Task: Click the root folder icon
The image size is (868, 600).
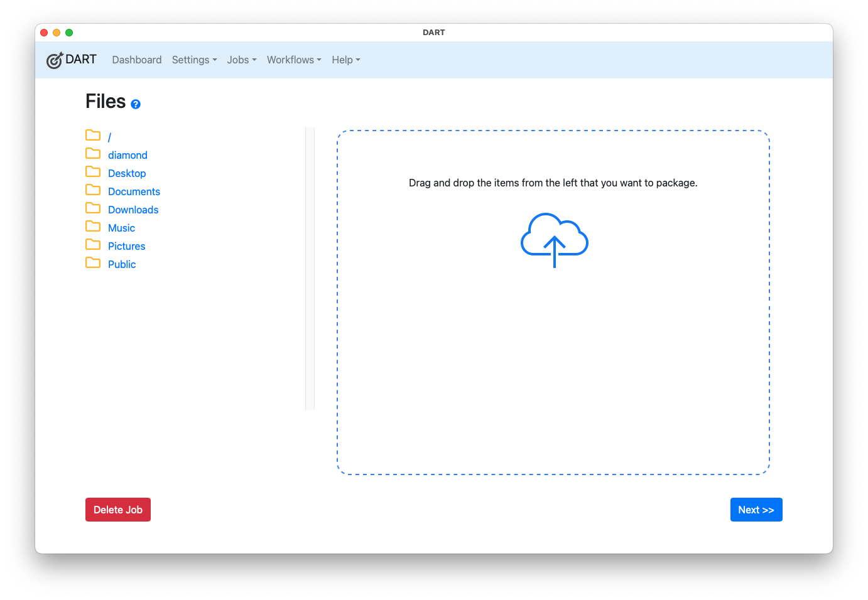Action: (x=93, y=136)
